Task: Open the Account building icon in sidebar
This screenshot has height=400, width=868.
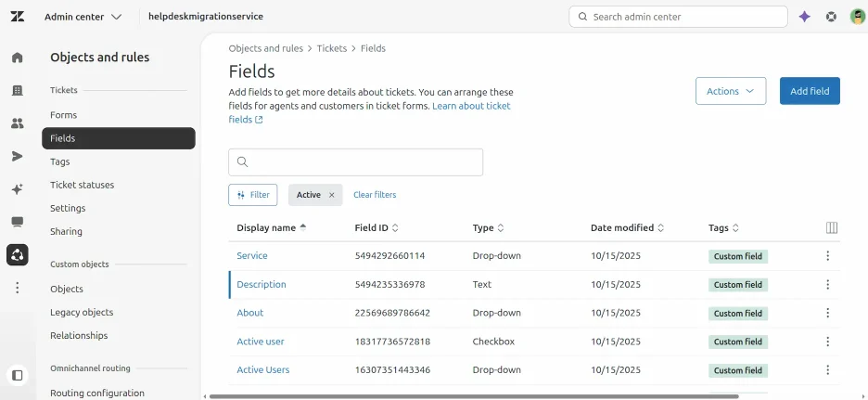Action: (x=18, y=90)
